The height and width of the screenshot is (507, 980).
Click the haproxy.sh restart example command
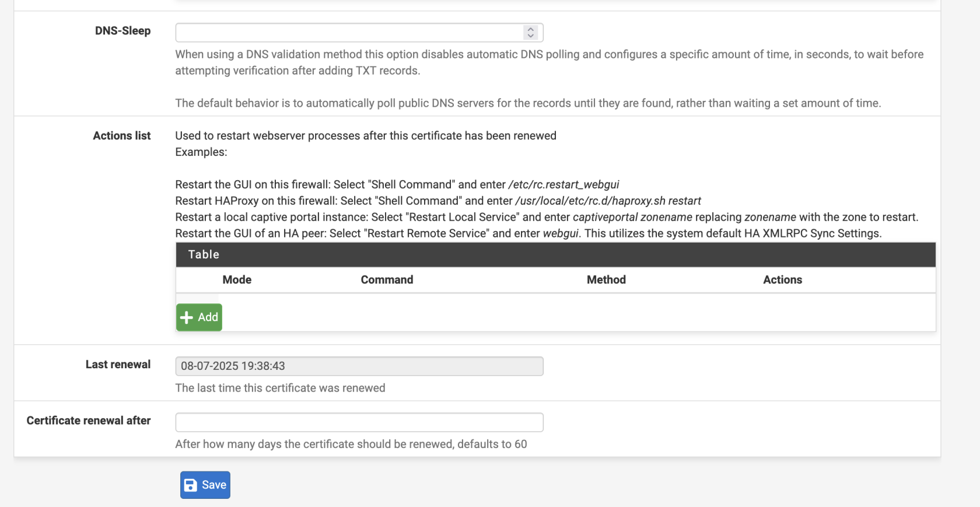[608, 201]
